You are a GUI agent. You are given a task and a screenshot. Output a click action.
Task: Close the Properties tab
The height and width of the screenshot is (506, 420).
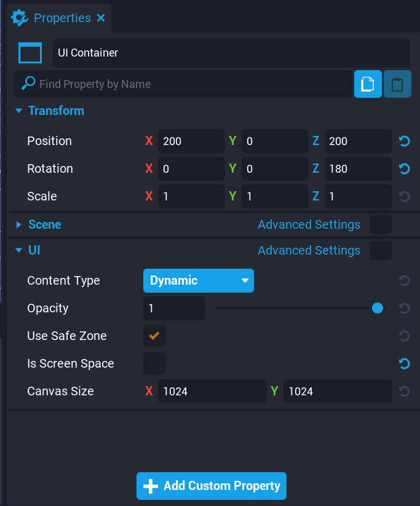coord(101,18)
